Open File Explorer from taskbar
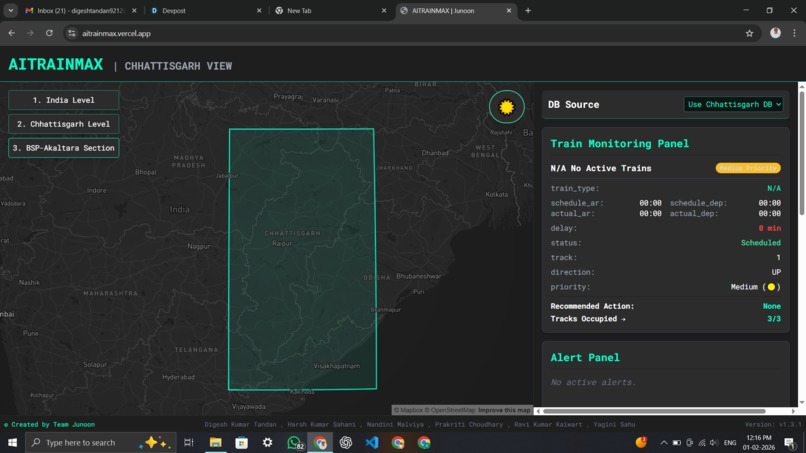Image resolution: width=806 pixels, height=453 pixels. tap(215, 442)
